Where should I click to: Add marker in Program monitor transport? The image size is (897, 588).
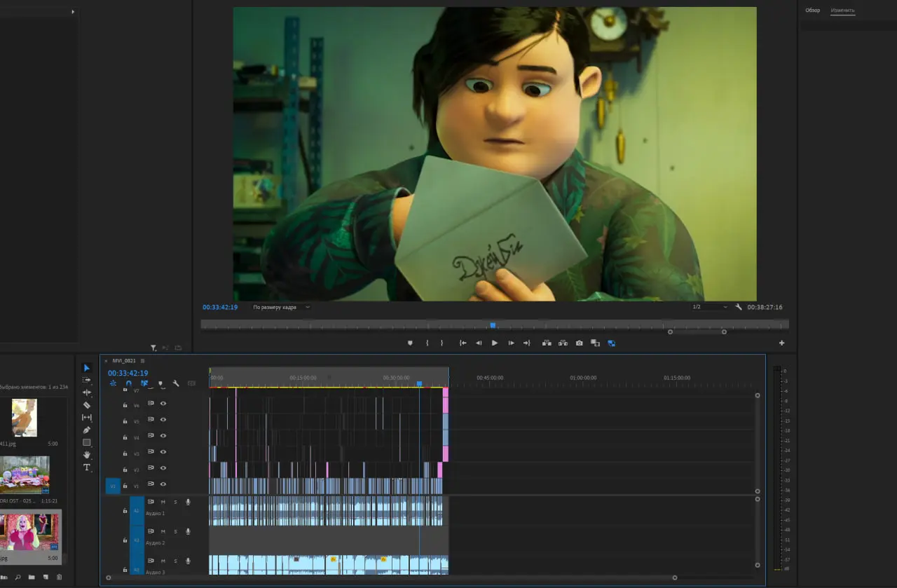[x=411, y=343]
